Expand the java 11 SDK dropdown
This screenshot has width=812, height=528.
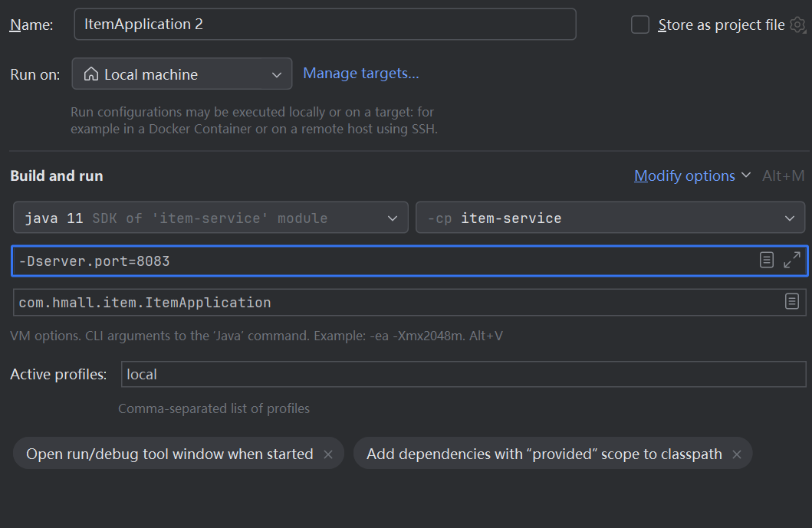click(211, 218)
